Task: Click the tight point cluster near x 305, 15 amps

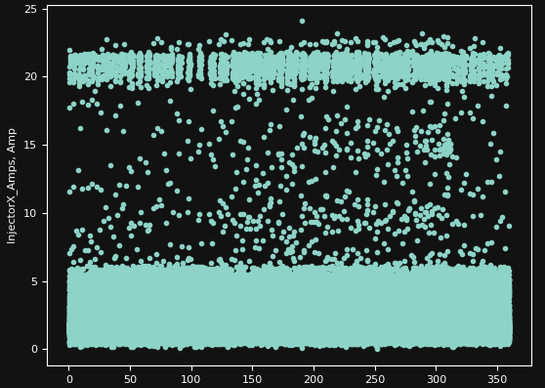Action: (x=446, y=148)
